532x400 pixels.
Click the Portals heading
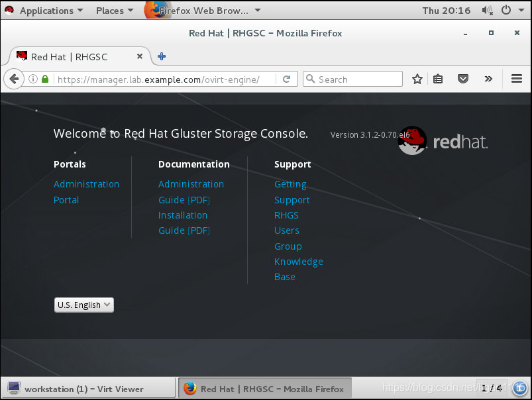point(70,164)
